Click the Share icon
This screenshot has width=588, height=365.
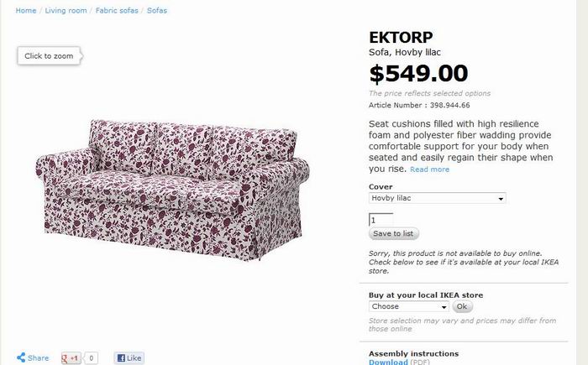[22, 358]
